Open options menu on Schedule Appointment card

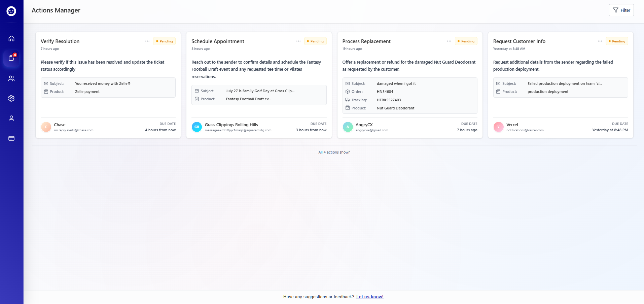click(298, 41)
